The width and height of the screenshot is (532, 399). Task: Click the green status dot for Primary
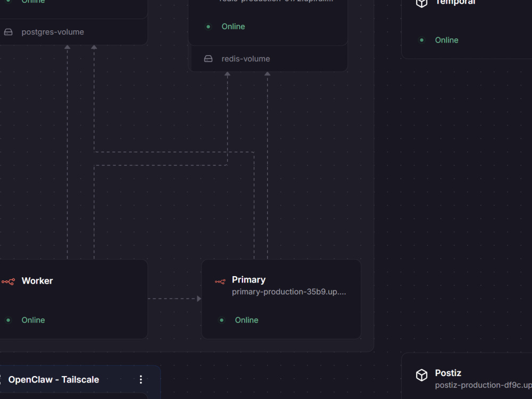(x=221, y=320)
